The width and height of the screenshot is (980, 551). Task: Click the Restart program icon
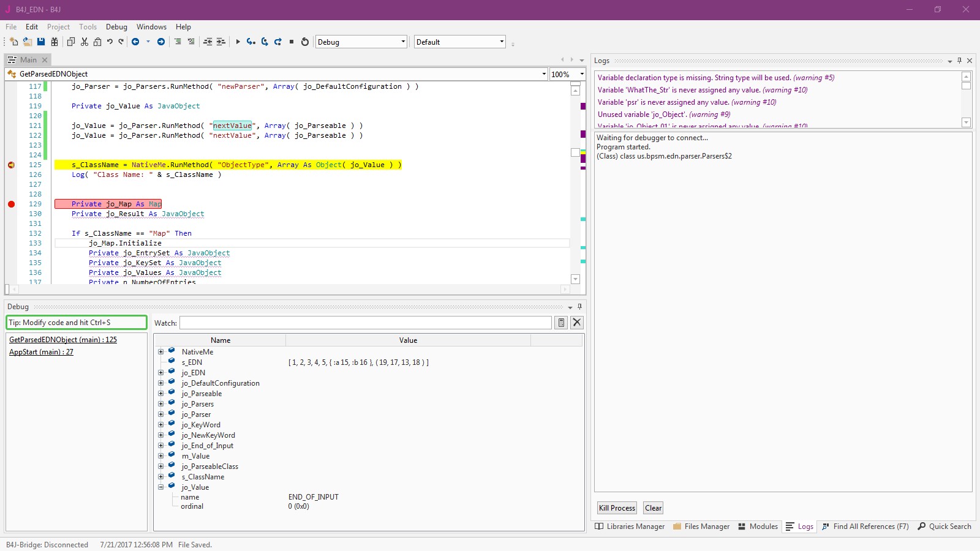[305, 42]
